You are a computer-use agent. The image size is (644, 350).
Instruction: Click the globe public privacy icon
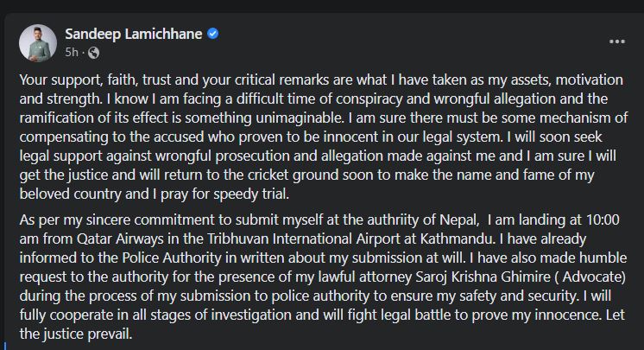click(x=93, y=51)
